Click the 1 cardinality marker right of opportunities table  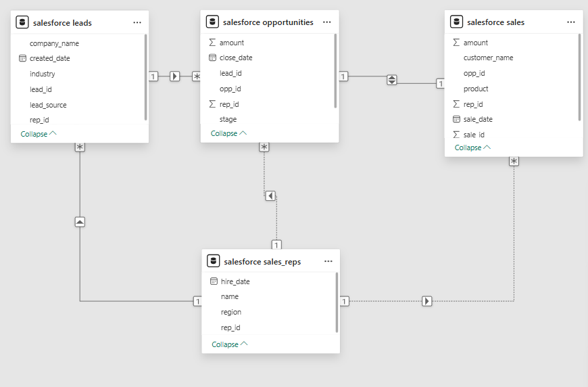click(343, 76)
